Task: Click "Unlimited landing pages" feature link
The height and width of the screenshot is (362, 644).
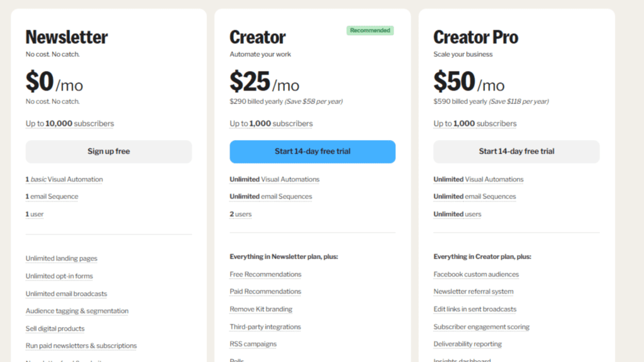Action: (x=62, y=258)
